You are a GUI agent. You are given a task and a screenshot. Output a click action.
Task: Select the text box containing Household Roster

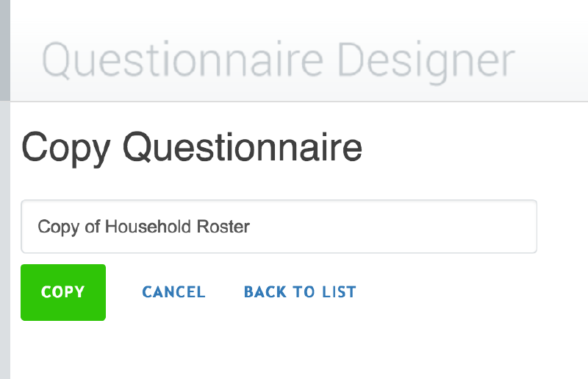[x=279, y=227]
